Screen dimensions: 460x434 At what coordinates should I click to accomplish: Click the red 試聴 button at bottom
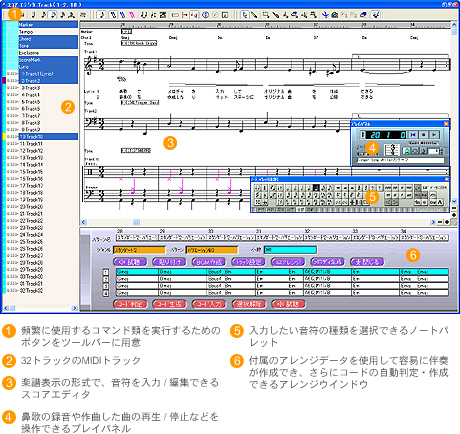tap(288, 304)
